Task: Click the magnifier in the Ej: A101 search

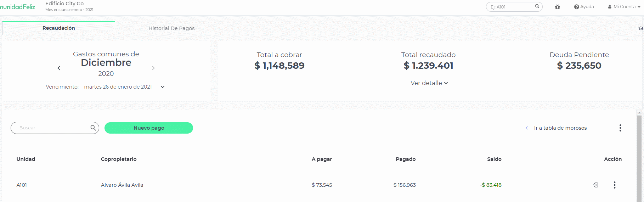Action: [537, 6]
